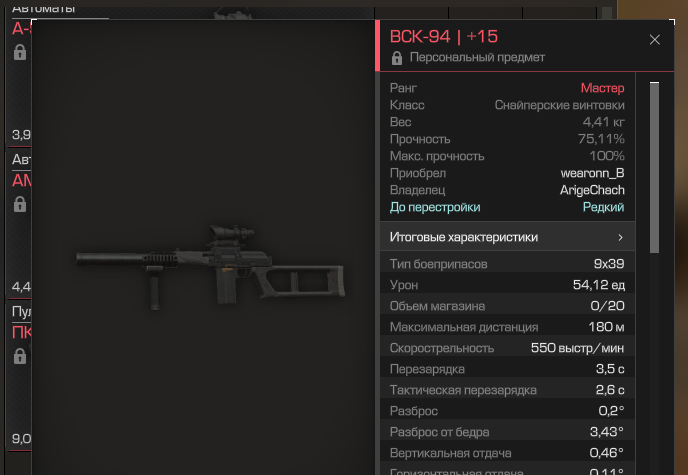The image size is (688, 475).
Task: Select the ВСК-94 | +15 title
Action: pyautogui.click(x=444, y=36)
